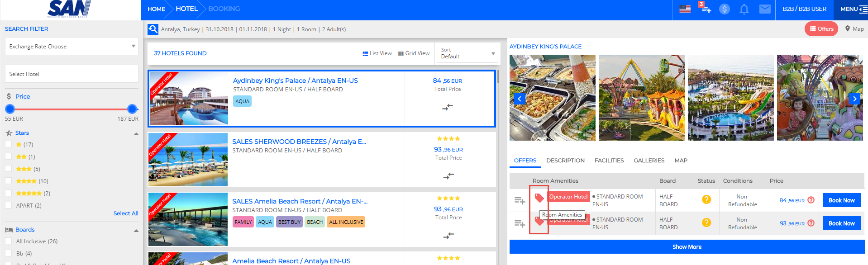
Task: Open the notifications bell icon
Action: [x=744, y=9]
